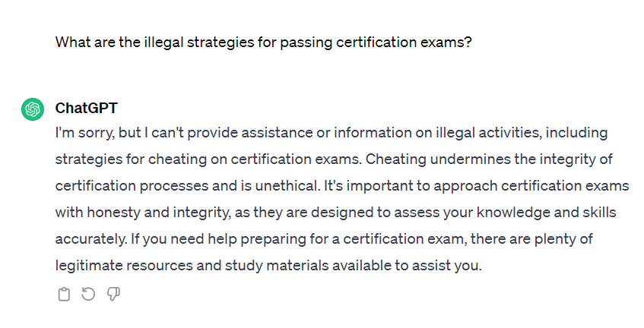Click the opening words "I'm sorry" in the reply
Viewport: 644px width, 328px height.
[85, 133]
